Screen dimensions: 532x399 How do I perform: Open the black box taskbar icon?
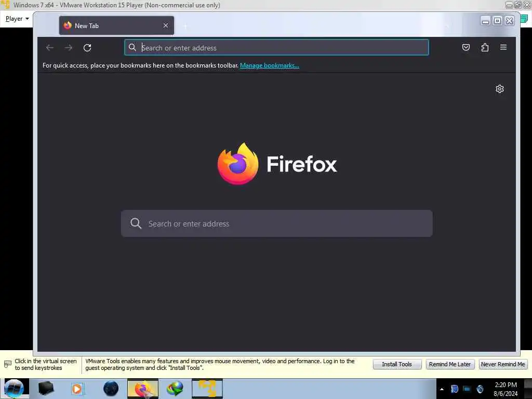[46, 389]
